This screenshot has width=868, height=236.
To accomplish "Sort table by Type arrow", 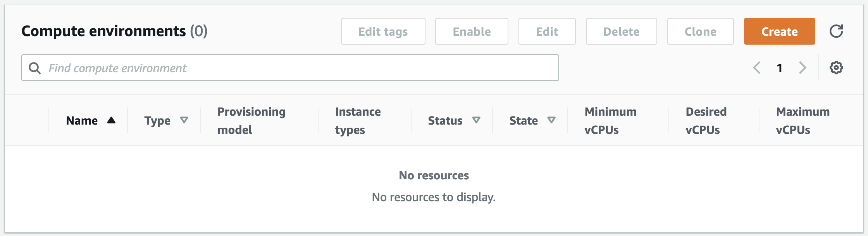I will 184,120.
